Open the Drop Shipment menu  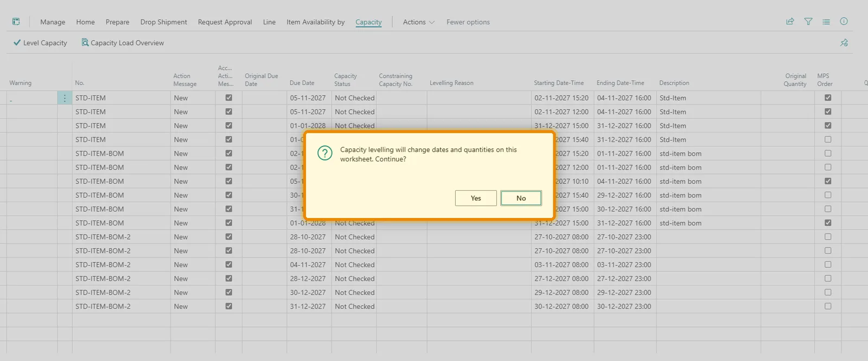[164, 22]
